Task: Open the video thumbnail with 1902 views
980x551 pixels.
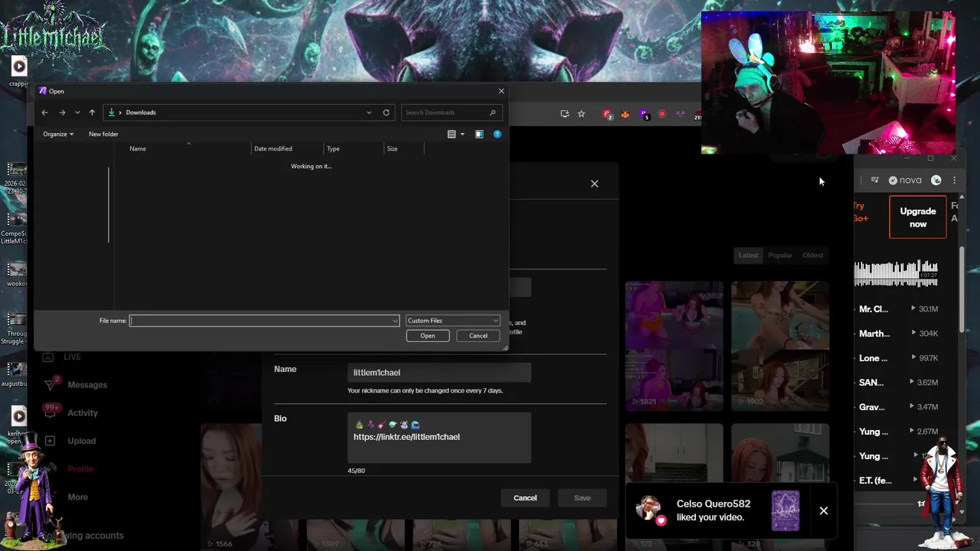Action: click(779, 346)
